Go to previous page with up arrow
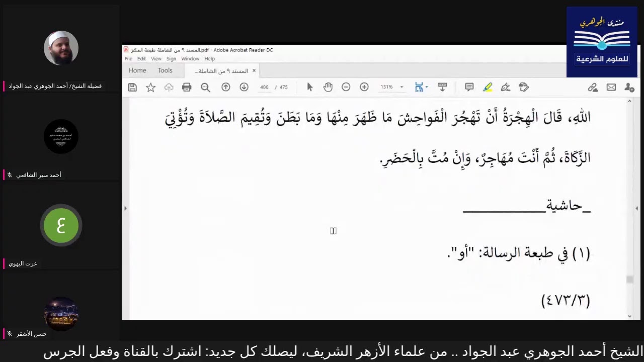 [x=226, y=87]
